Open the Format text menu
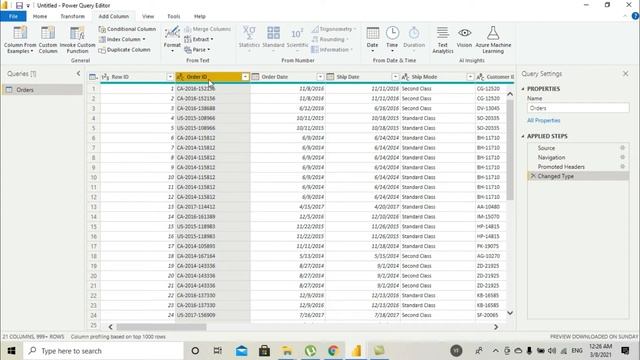This screenshot has height=360, width=640. (x=172, y=40)
